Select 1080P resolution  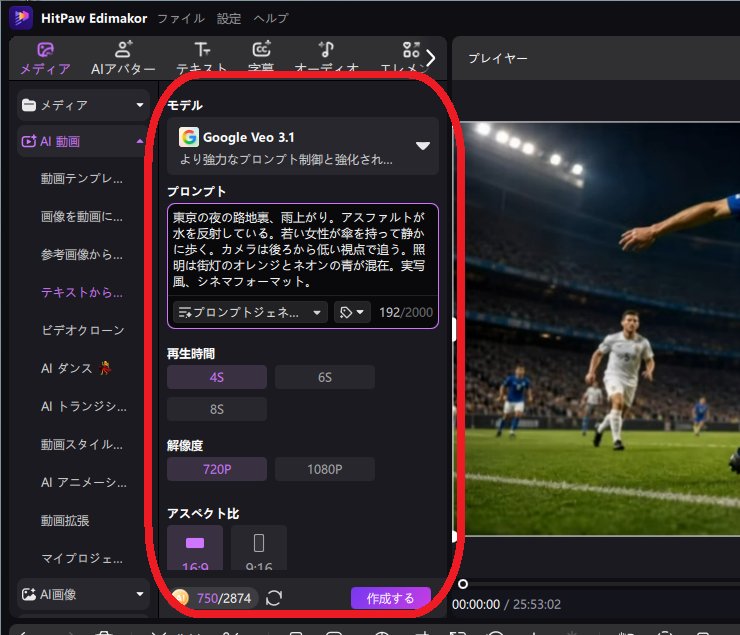point(325,469)
